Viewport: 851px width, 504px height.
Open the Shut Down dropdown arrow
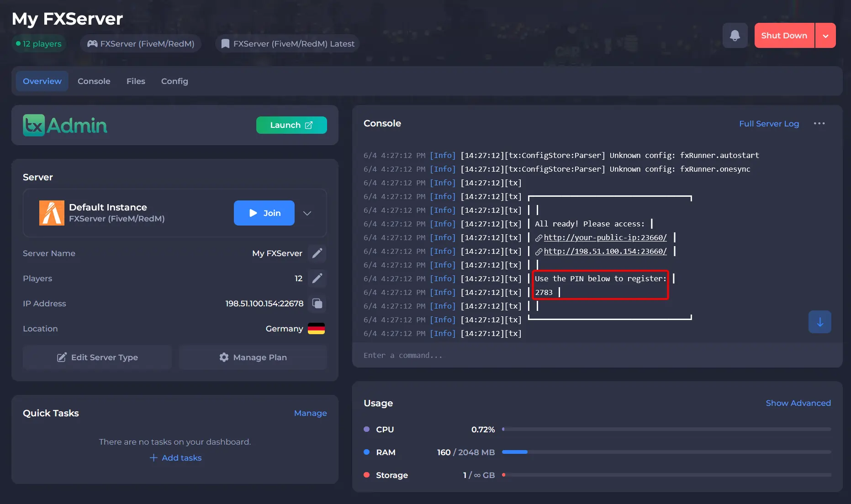(x=825, y=36)
